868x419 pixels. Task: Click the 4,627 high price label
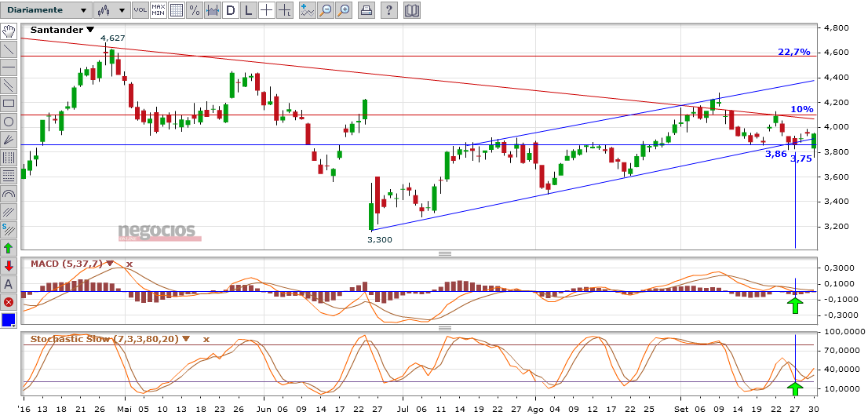[112, 38]
